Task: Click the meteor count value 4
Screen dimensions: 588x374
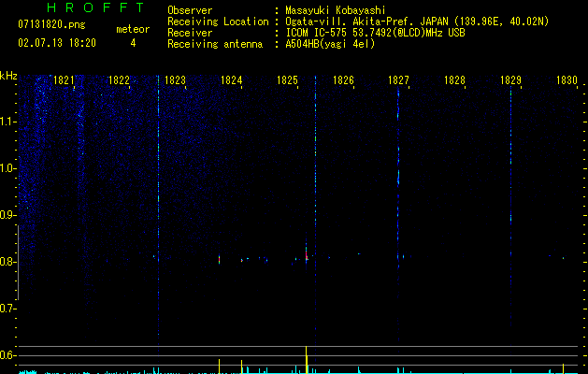Action: [133, 43]
